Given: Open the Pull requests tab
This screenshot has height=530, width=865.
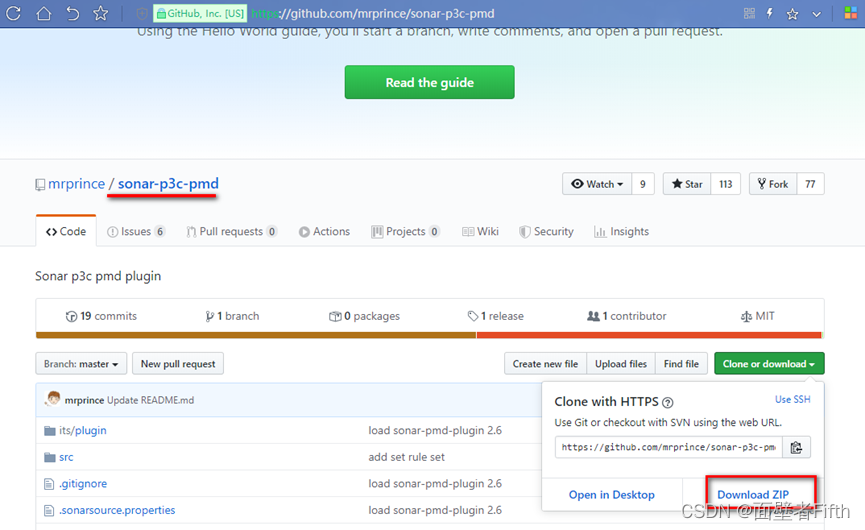Looking at the screenshot, I should tap(231, 232).
